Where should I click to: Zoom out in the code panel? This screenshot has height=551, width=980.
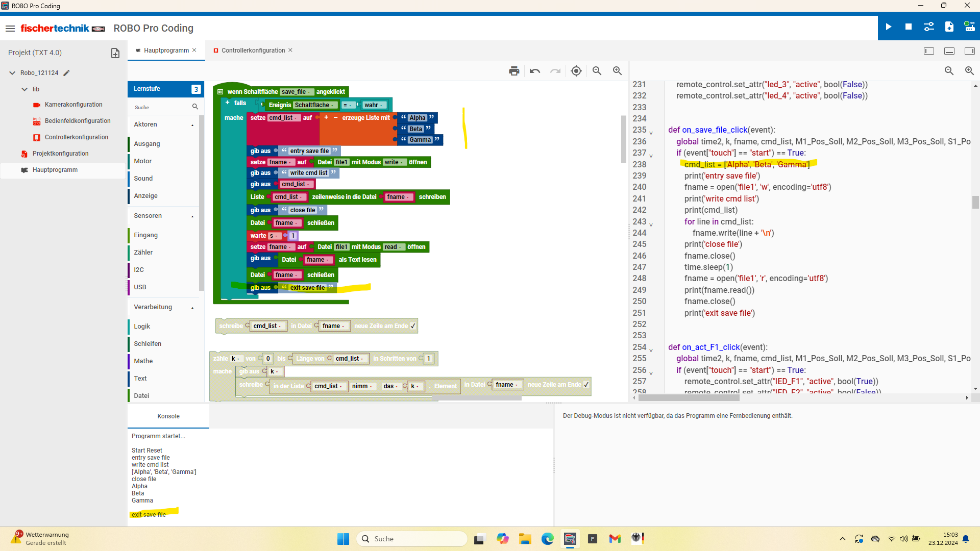pos(949,71)
